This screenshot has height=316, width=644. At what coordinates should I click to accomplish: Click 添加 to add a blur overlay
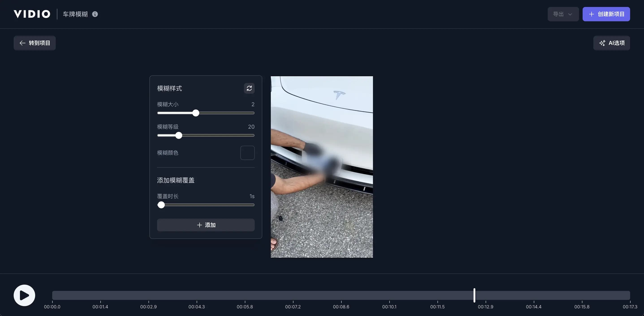tap(205, 225)
